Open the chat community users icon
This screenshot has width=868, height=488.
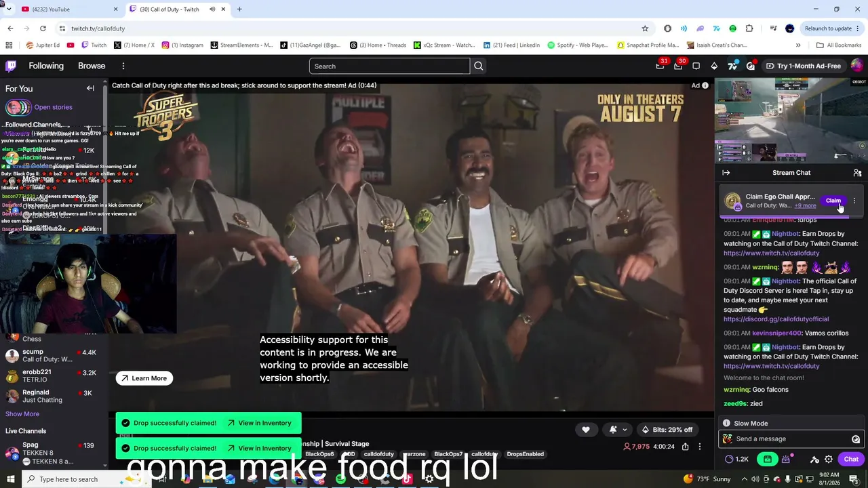857,173
